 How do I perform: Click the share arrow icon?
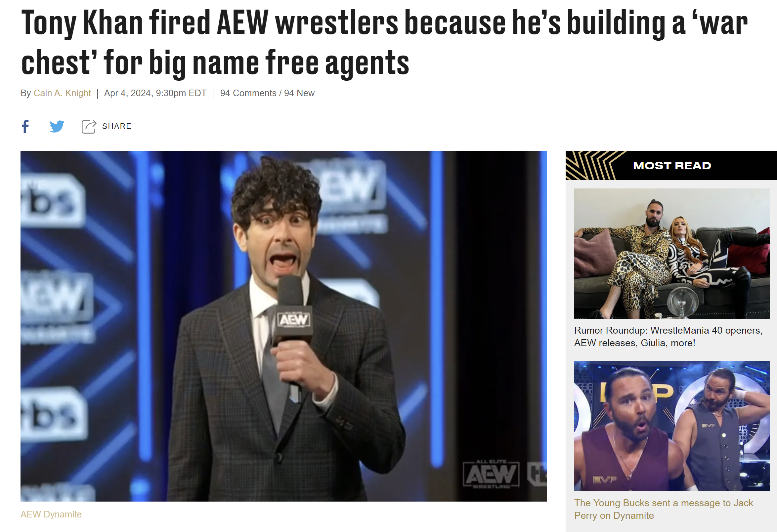(x=89, y=126)
